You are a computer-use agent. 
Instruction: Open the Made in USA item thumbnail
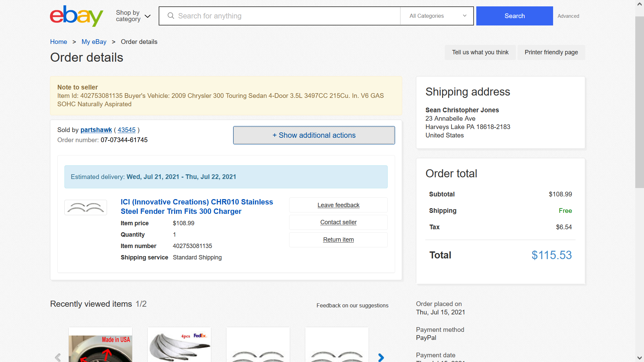[x=100, y=345]
